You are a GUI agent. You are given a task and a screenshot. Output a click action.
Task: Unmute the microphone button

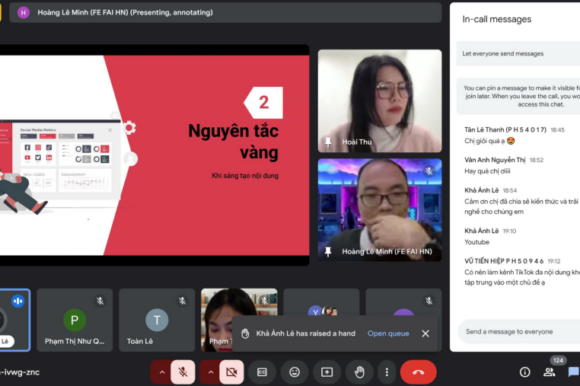pos(183,372)
